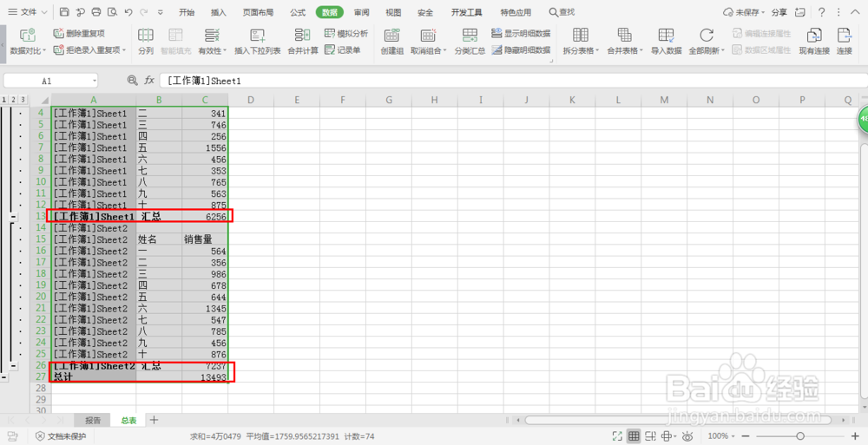Switch to the 审阅 ribbon tab

361,12
